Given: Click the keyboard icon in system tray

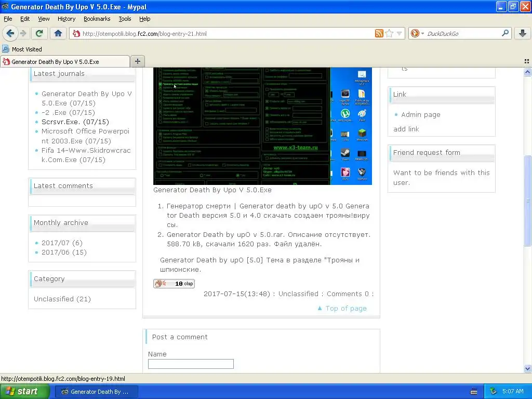Looking at the screenshot, I should 474,392.
